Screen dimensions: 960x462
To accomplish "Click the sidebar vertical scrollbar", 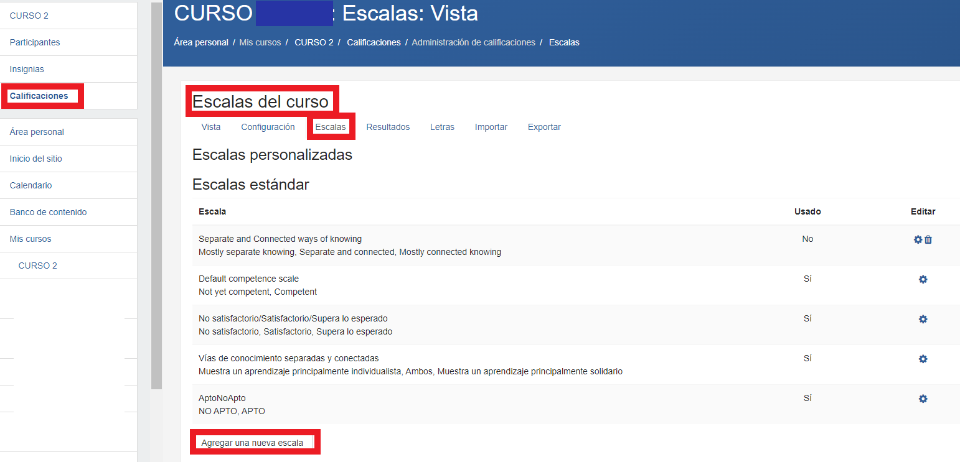I will coord(157,196).
